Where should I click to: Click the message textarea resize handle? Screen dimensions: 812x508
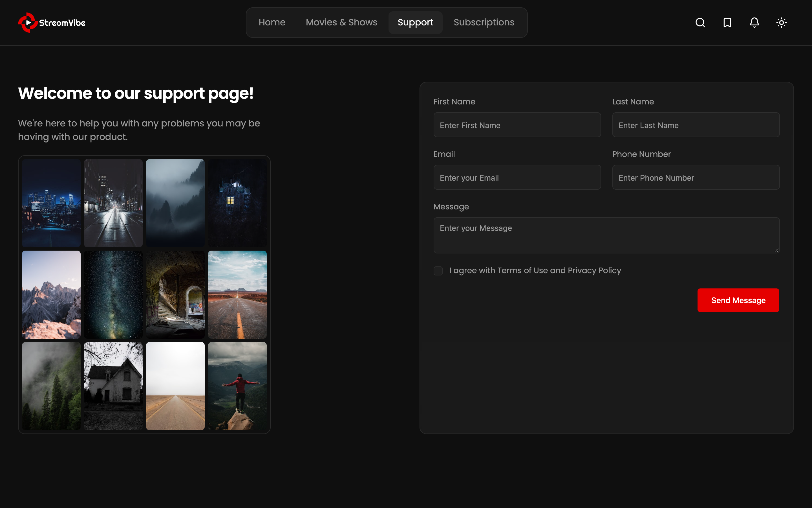click(x=776, y=250)
